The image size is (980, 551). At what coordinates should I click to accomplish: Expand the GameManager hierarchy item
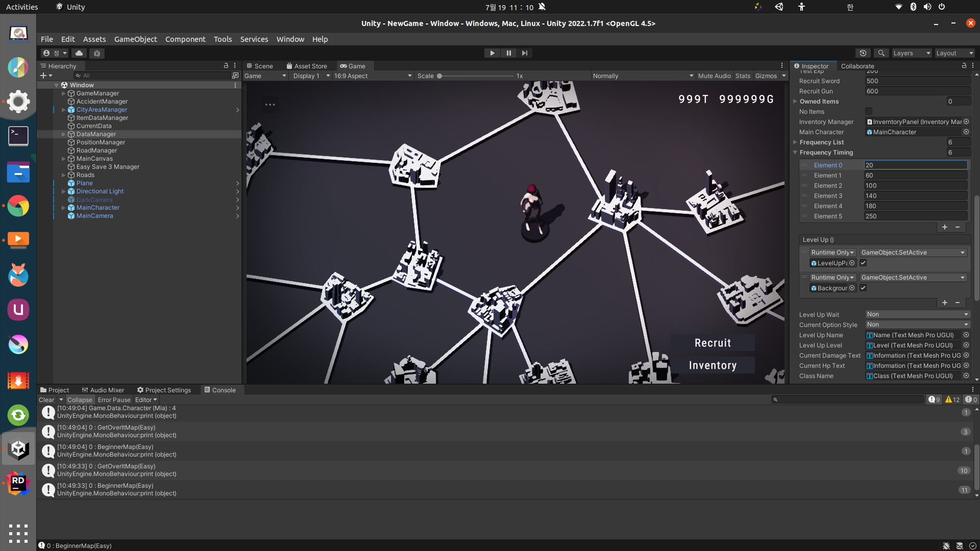click(x=64, y=93)
